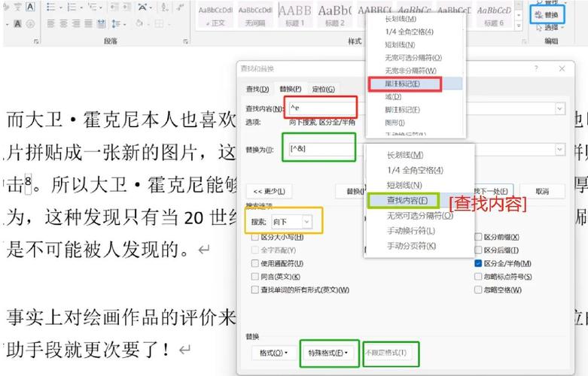588x376 pixels.
Task: Click the line spacing icon
Action: [x=115, y=24]
